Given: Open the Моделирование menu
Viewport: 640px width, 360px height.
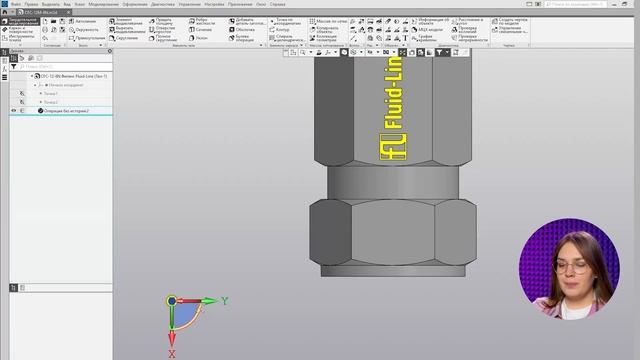Looking at the screenshot, I should point(103,4).
